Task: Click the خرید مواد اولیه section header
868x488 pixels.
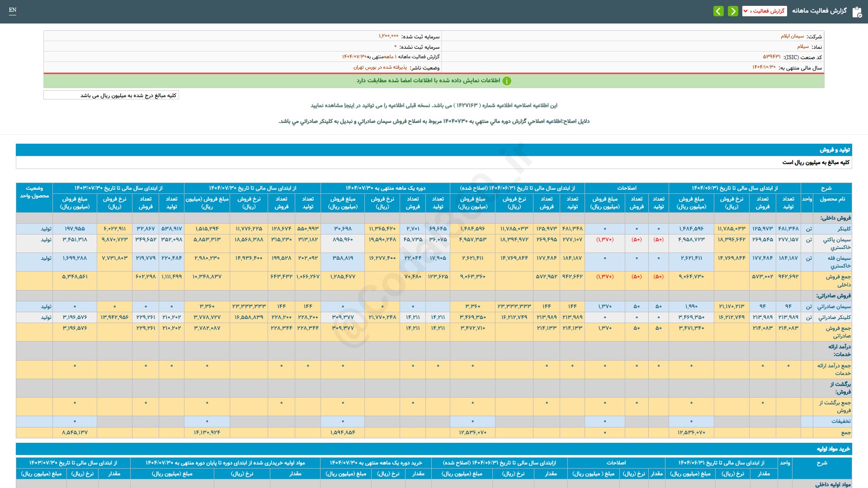Action: pos(833,449)
